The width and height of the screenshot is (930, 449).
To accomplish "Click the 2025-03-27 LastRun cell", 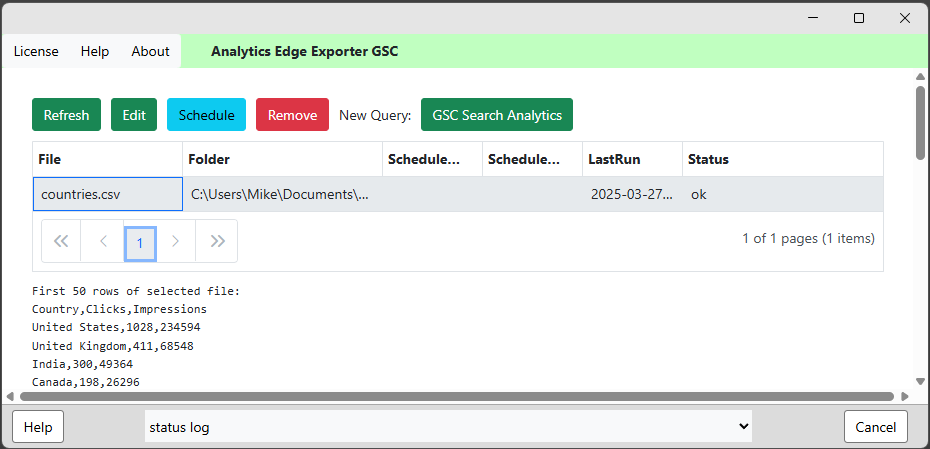I will click(632, 194).
